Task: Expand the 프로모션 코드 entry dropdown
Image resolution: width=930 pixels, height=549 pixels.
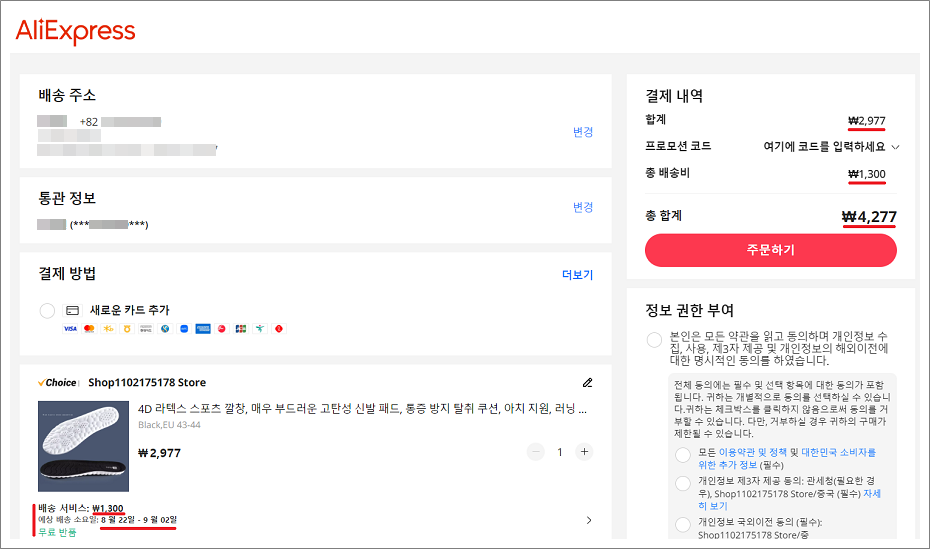Action: click(x=896, y=147)
